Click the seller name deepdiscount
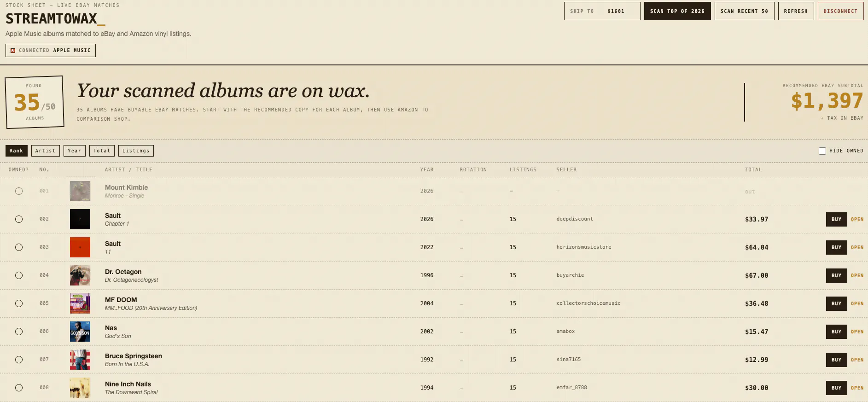 coord(575,219)
